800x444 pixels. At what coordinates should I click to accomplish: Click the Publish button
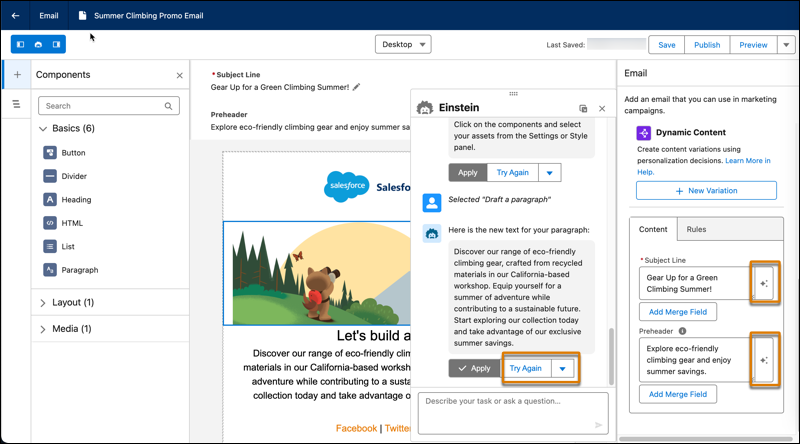[707, 45]
